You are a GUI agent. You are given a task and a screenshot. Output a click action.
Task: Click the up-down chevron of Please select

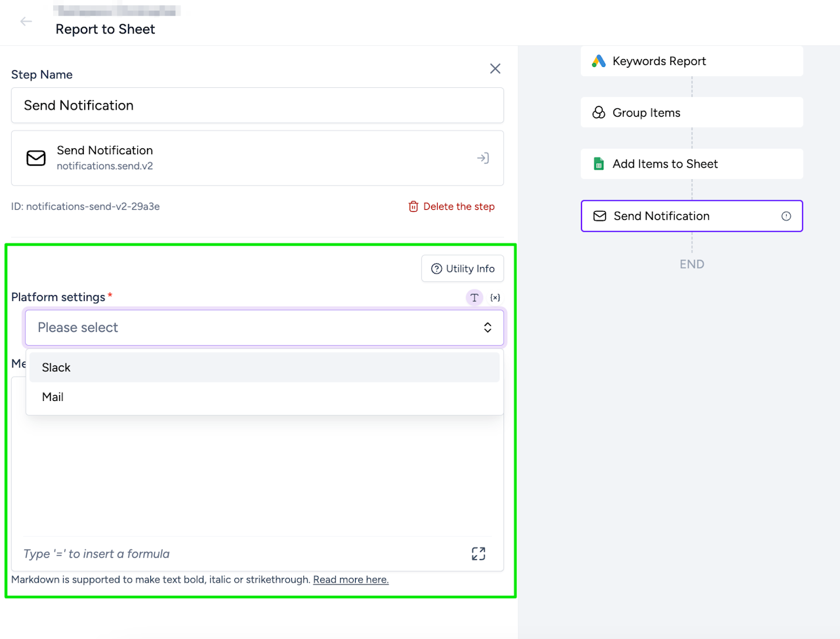[488, 327]
